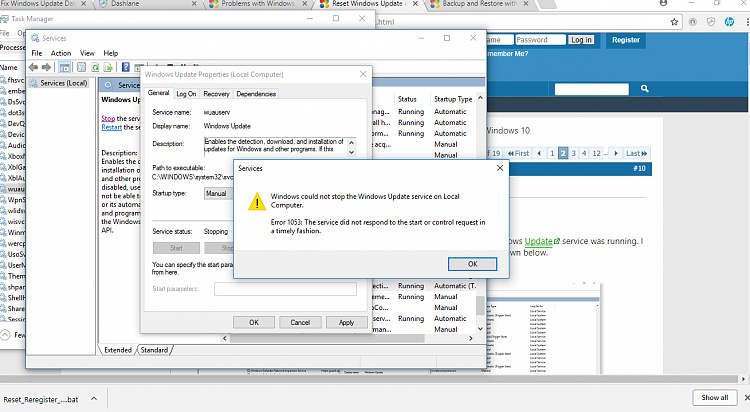Click the Export List icon in Services toolbar

tap(108, 67)
